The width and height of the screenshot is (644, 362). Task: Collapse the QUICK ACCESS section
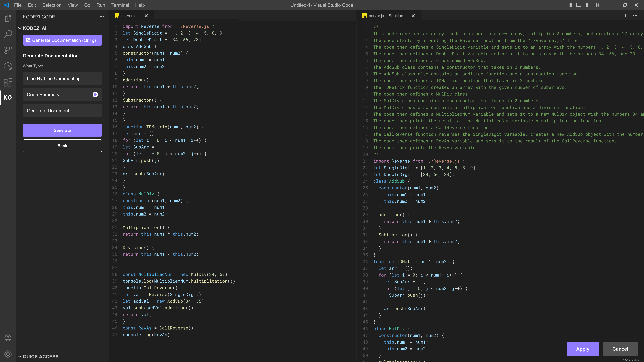pyautogui.click(x=20, y=357)
